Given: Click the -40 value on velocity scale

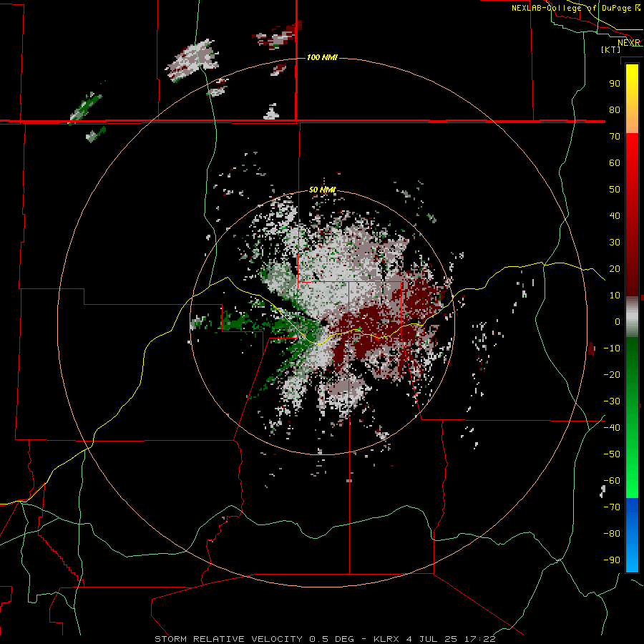Looking at the screenshot, I should tap(612, 428).
